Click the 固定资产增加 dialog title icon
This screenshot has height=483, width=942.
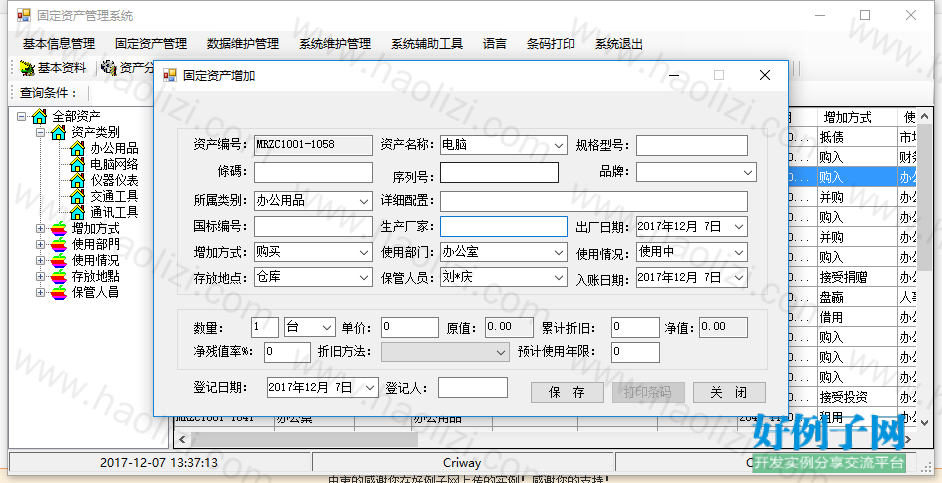click(170, 75)
